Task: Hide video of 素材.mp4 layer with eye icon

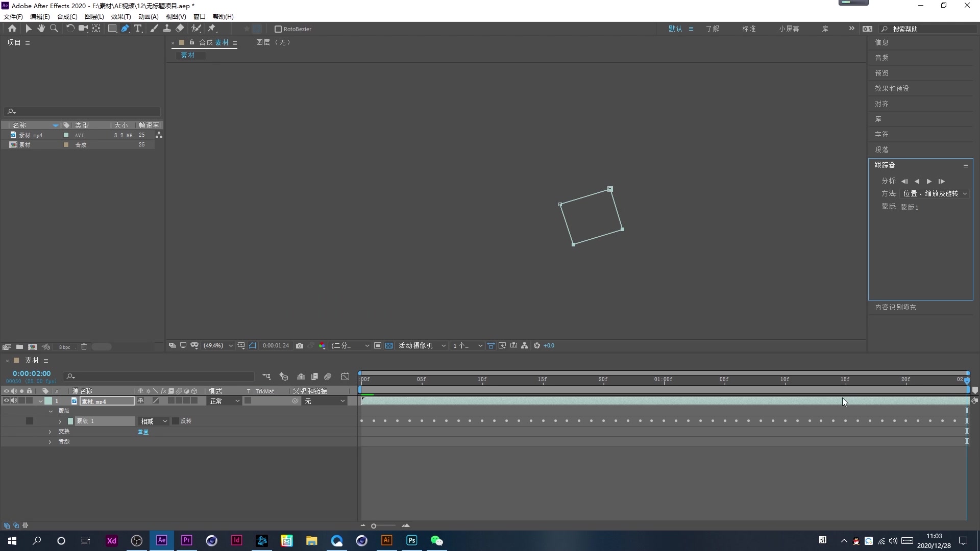Action: pyautogui.click(x=6, y=401)
